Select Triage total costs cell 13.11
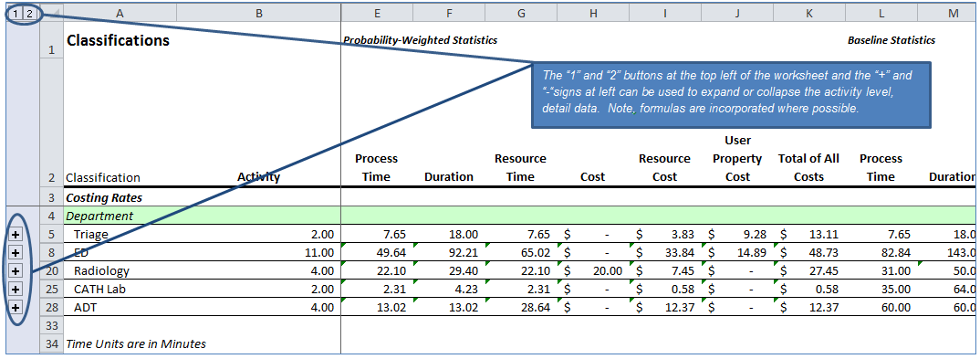This screenshot has height=359, width=980. [x=809, y=235]
